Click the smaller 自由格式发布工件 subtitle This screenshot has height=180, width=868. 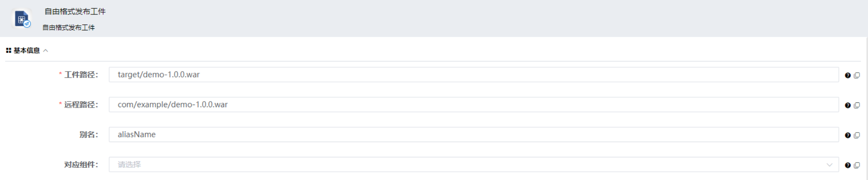(x=69, y=27)
